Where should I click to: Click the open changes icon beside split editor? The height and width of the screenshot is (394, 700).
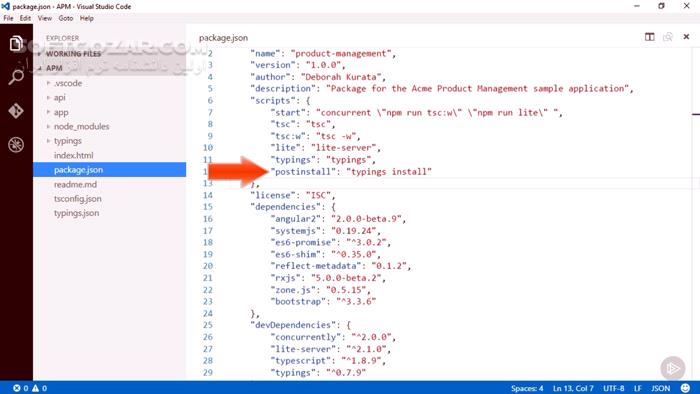click(668, 37)
